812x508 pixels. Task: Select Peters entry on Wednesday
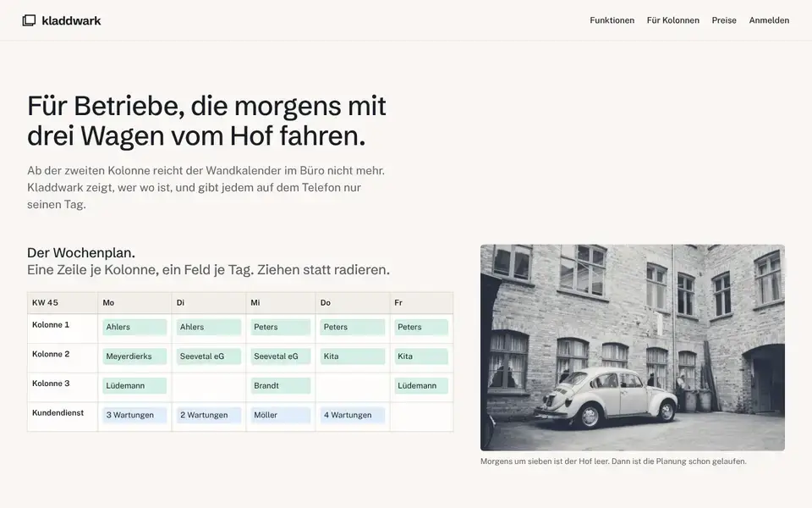[281, 327]
